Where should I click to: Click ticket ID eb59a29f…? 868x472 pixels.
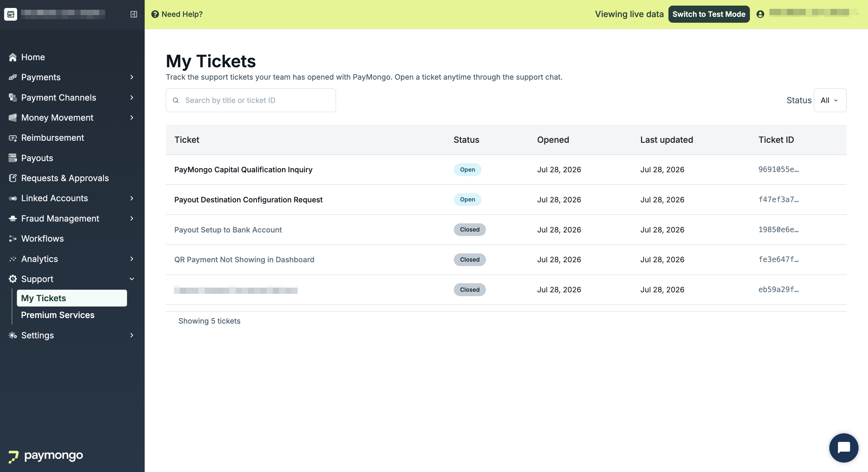778,289
